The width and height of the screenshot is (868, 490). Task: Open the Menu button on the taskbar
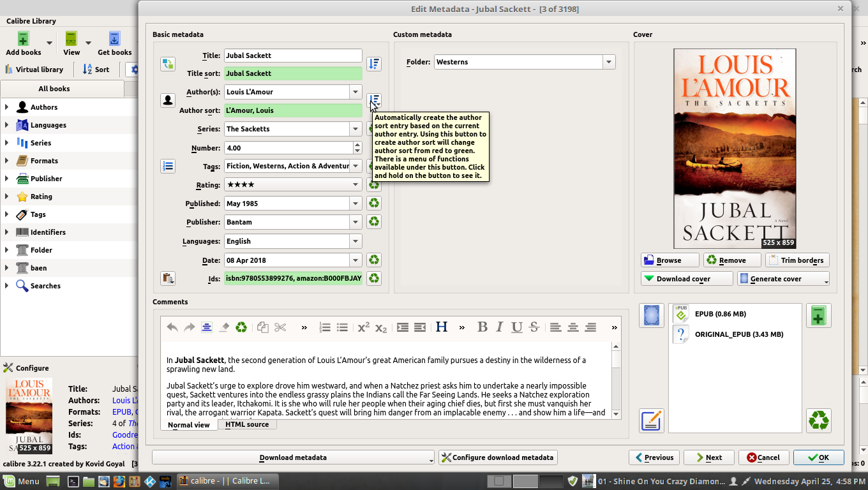[x=22, y=481]
